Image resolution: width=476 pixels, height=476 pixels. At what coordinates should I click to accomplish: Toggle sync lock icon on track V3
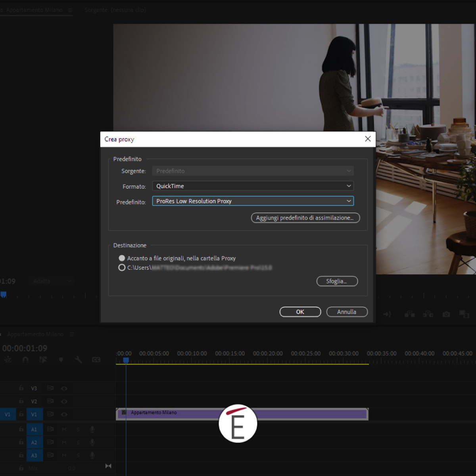pyautogui.click(x=50, y=388)
